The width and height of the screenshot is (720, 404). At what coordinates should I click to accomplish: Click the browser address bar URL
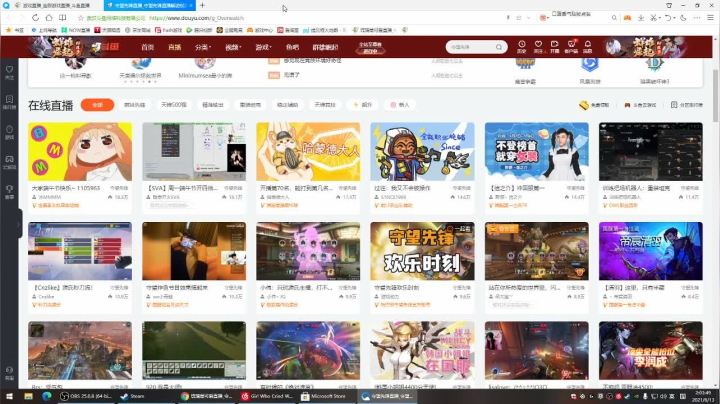(x=197, y=18)
